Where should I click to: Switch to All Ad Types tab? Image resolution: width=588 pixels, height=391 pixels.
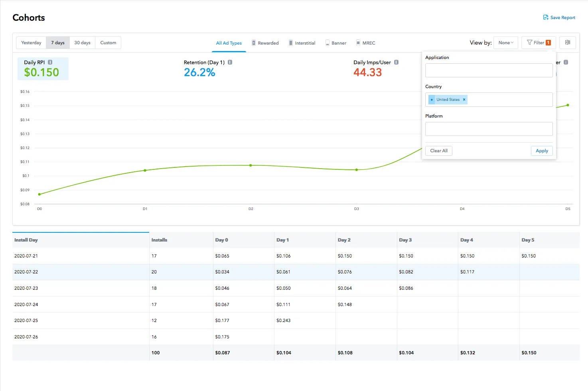pos(229,43)
